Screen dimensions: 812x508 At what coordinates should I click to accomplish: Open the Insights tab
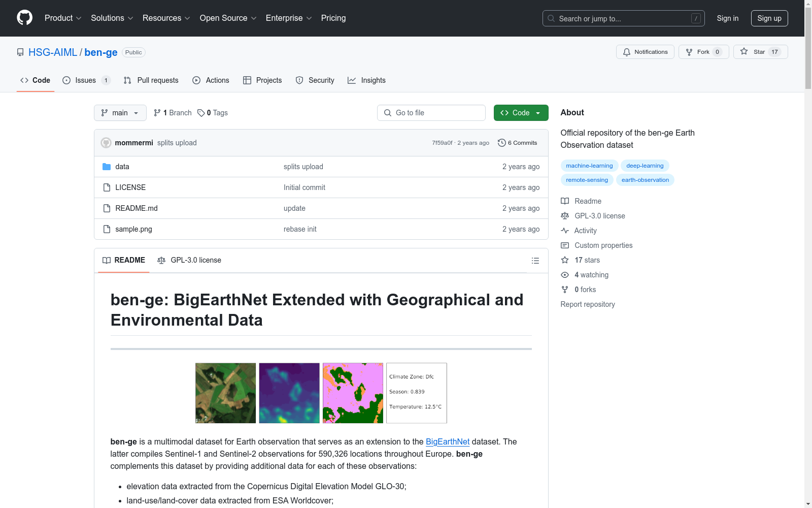coord(366,80)
